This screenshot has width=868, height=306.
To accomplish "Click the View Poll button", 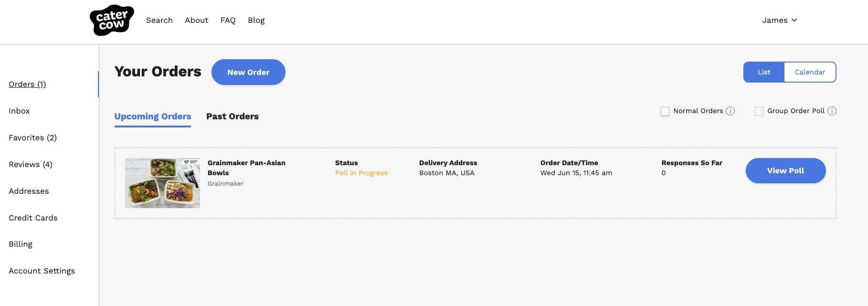I will point(785,171).
